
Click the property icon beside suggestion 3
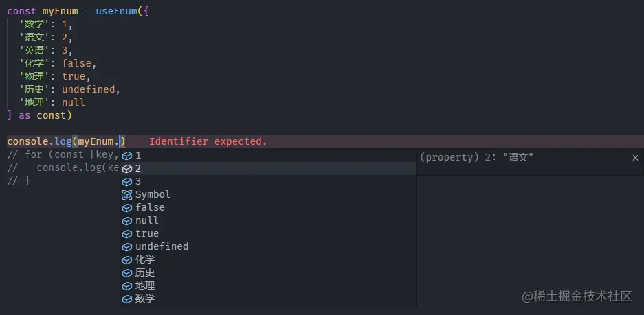click(127, 182)
